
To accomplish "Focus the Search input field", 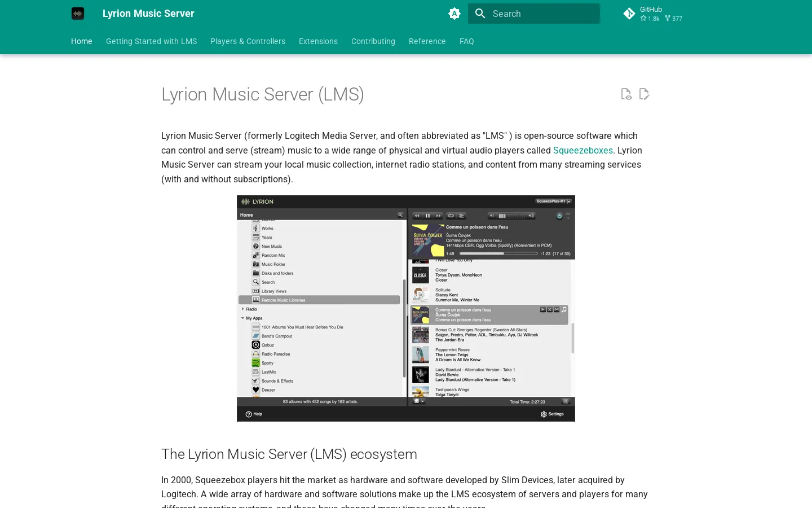I will coord(533,14).
